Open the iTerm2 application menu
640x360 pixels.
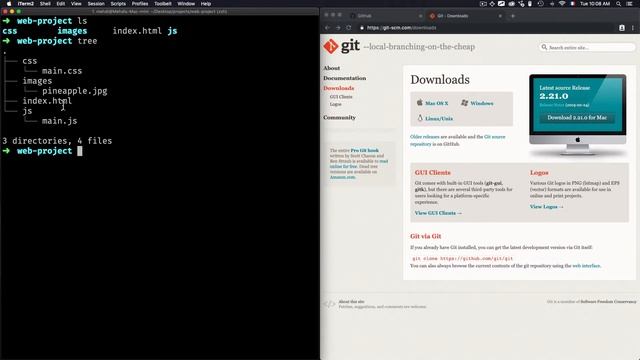click(x=25, y=4)
